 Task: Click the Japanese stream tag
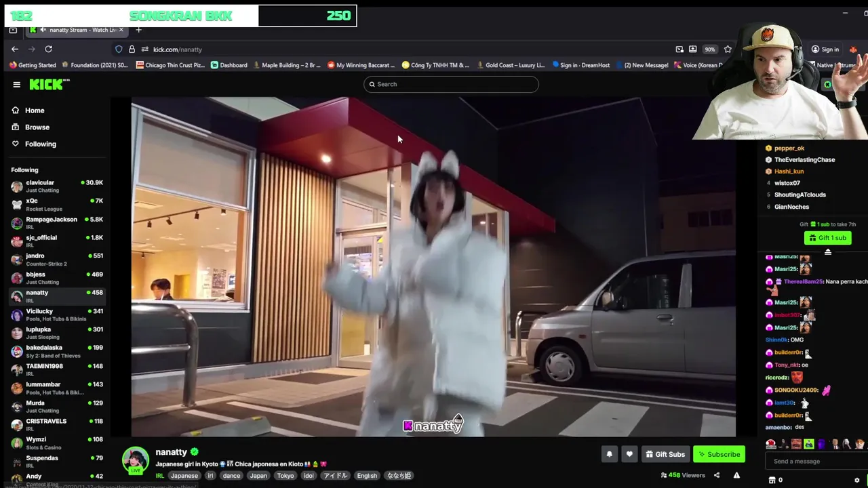(x=184, y=476)
